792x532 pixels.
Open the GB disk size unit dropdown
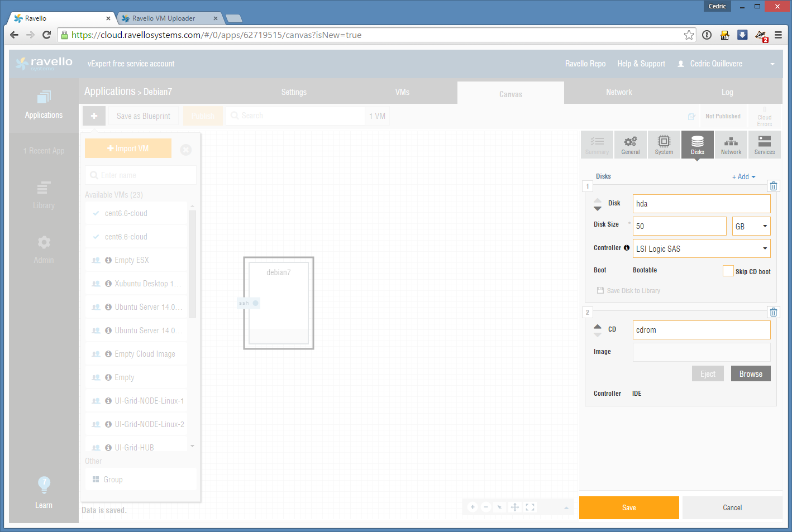tap(751, 226)
